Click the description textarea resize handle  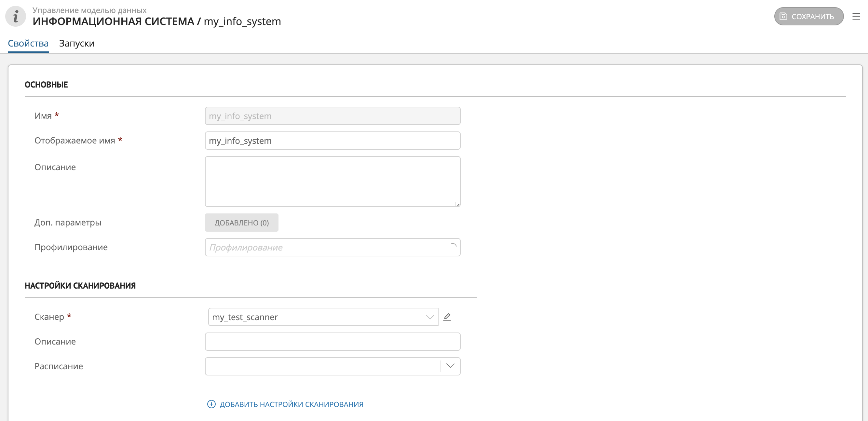[x=457, y=204]
